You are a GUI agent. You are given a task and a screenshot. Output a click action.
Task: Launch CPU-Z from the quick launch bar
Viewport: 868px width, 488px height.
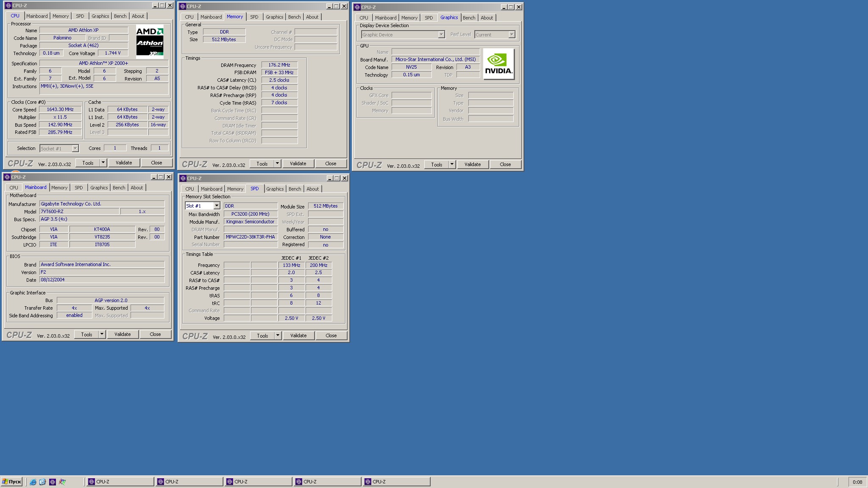coord(53,482)
